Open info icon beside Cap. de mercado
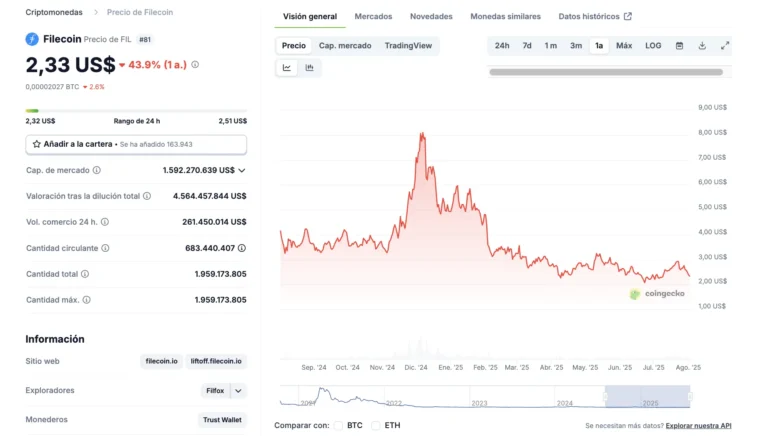 96,170
